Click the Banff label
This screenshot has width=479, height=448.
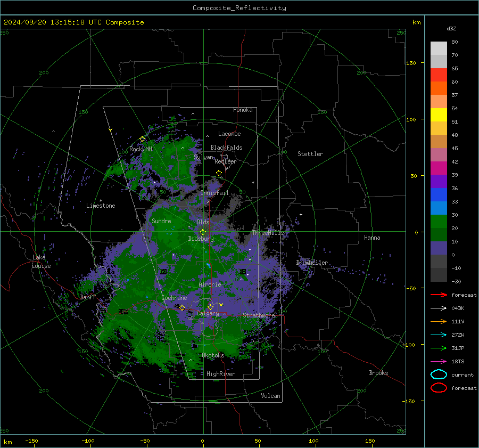point(88,297)
